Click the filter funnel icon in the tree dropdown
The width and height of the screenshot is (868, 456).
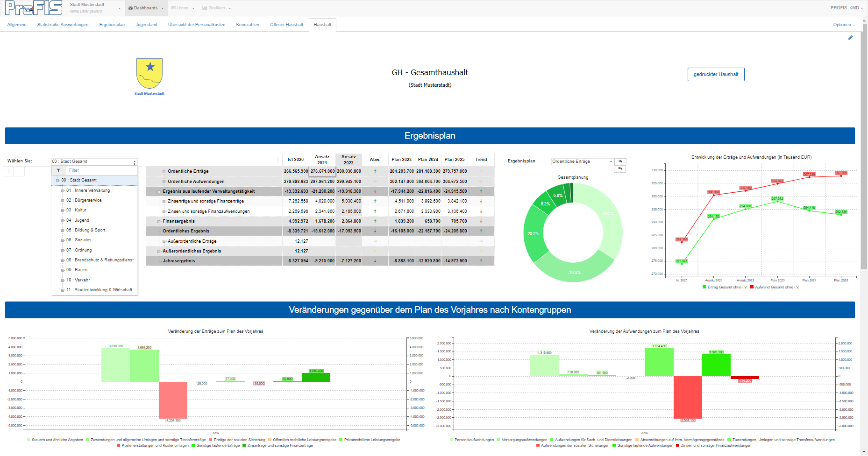click(58, 170)
